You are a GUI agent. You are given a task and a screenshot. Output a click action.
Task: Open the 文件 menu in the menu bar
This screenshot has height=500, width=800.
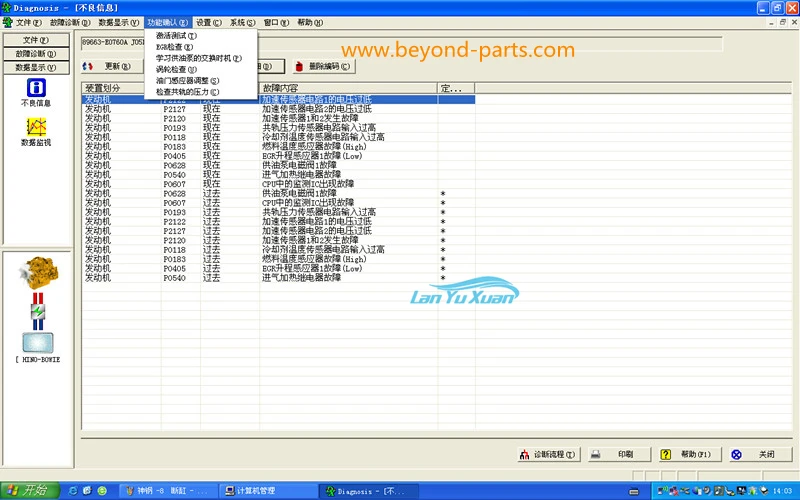(29, 22)
